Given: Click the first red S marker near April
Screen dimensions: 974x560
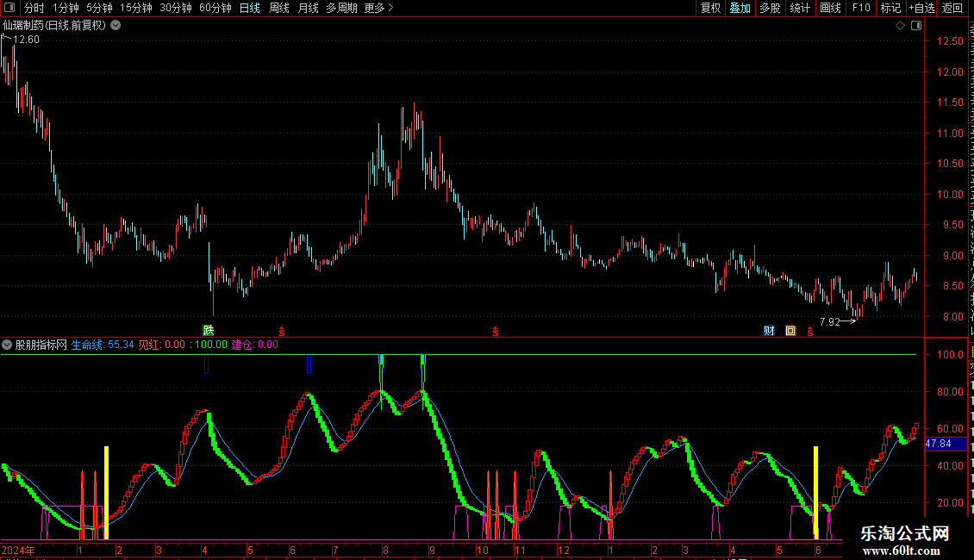Looking at the screenshot, I should tap(281, 332).
